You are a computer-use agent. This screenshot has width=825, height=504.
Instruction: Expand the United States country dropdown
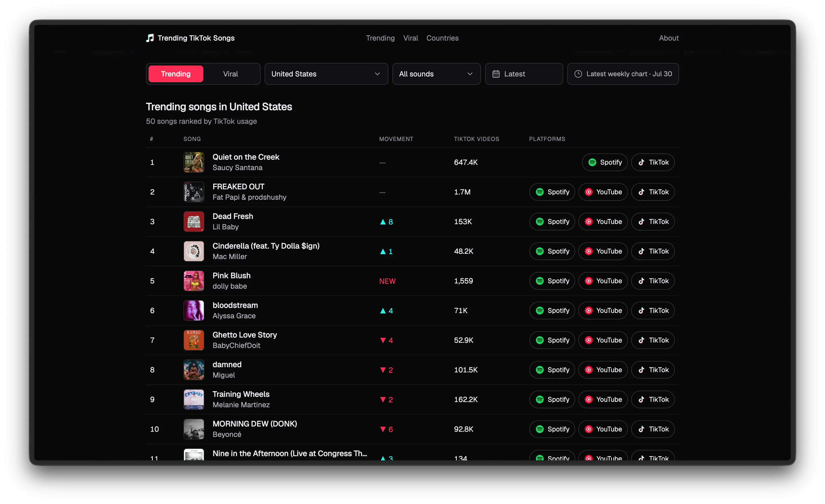[326, 74]
